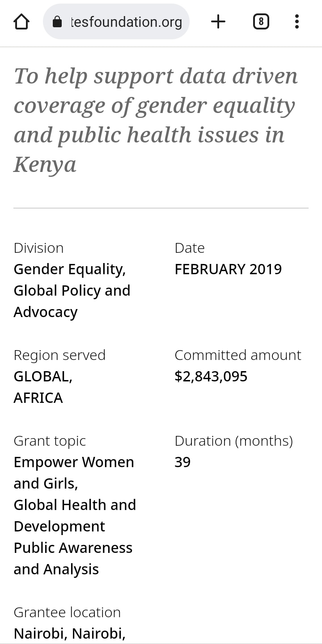Click the grant purpose heading about Kenya

(x=156, y=120)
